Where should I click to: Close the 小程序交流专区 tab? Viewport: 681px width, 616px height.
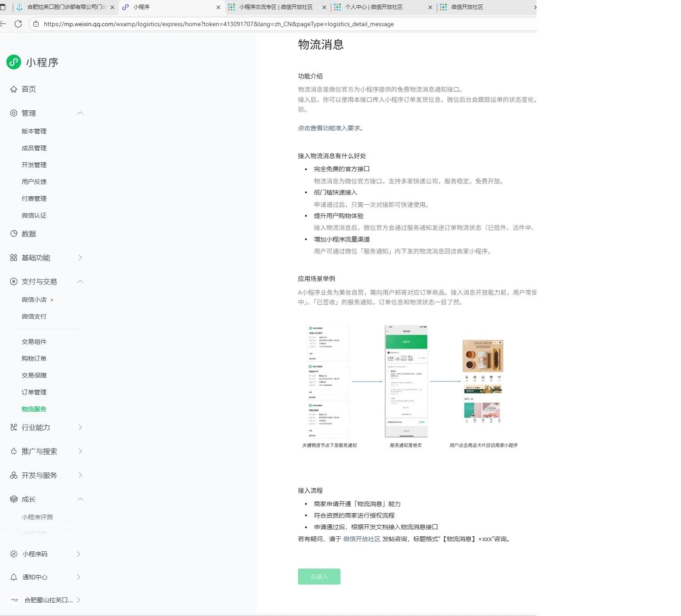(x=324, y=7)
